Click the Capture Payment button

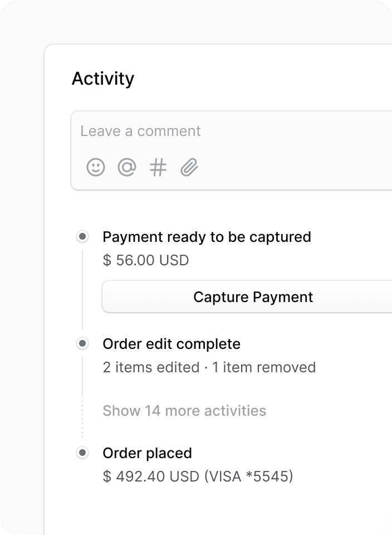click(x=247, y=297)
